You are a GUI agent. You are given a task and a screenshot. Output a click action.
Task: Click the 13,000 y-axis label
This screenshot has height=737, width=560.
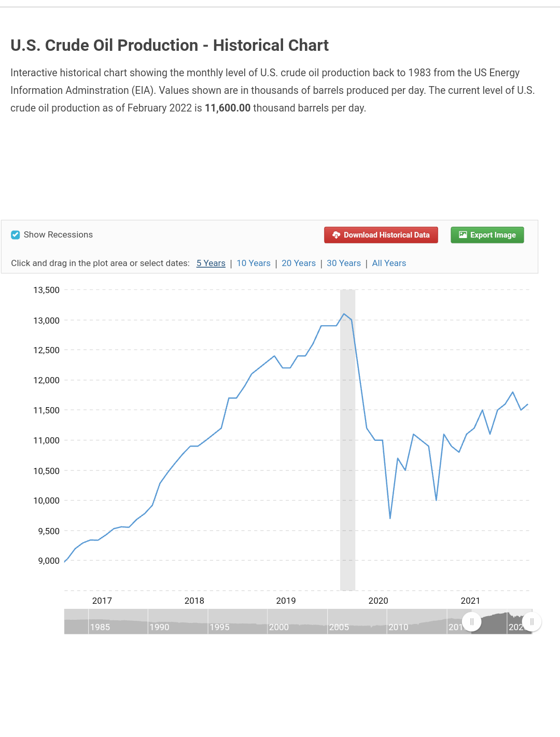47,321
